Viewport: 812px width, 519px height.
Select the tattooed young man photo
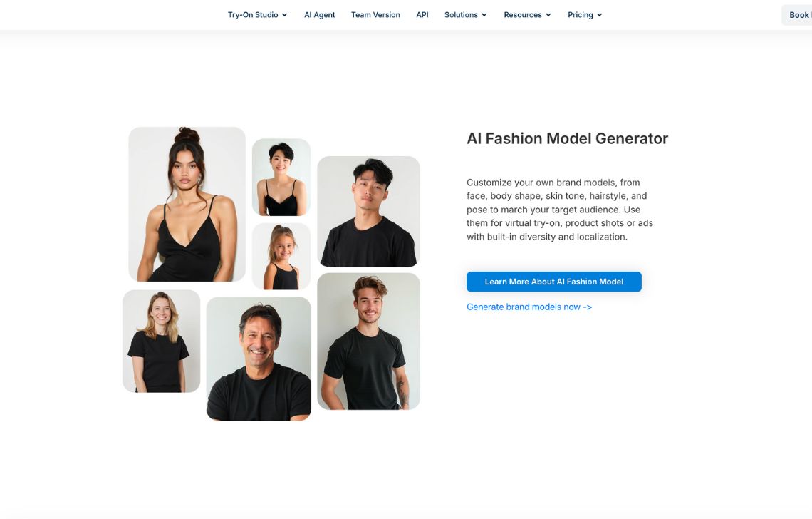coord(368,341)
